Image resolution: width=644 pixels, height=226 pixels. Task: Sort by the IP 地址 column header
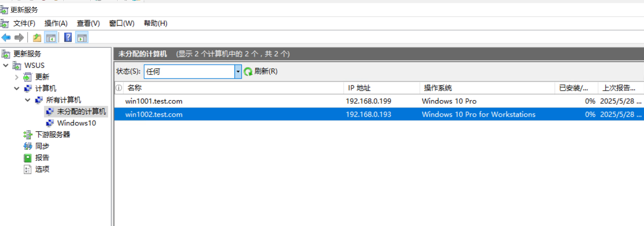coord(381,88)
